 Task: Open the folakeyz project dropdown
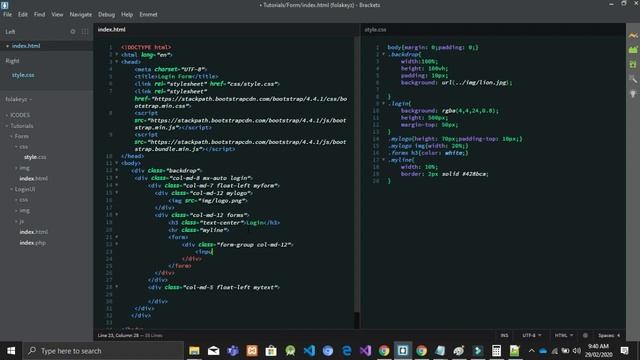click(x=18, y=99)
